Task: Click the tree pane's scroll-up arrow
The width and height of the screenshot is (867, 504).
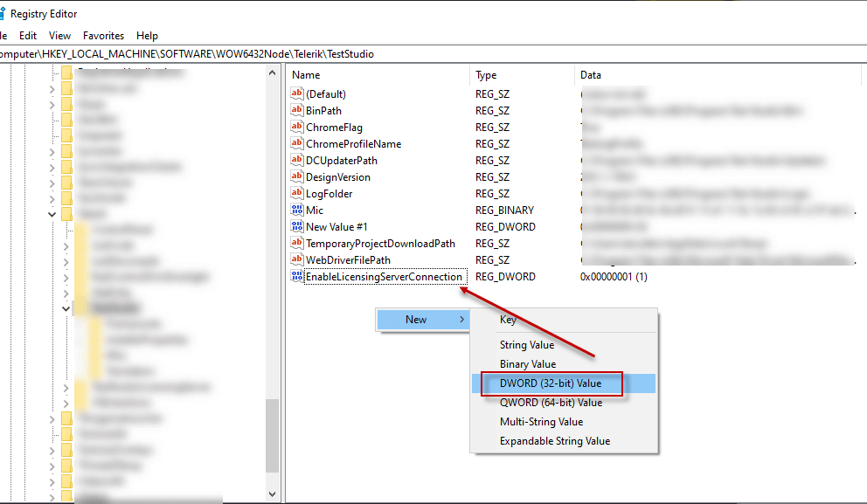Action: (272, 73)
